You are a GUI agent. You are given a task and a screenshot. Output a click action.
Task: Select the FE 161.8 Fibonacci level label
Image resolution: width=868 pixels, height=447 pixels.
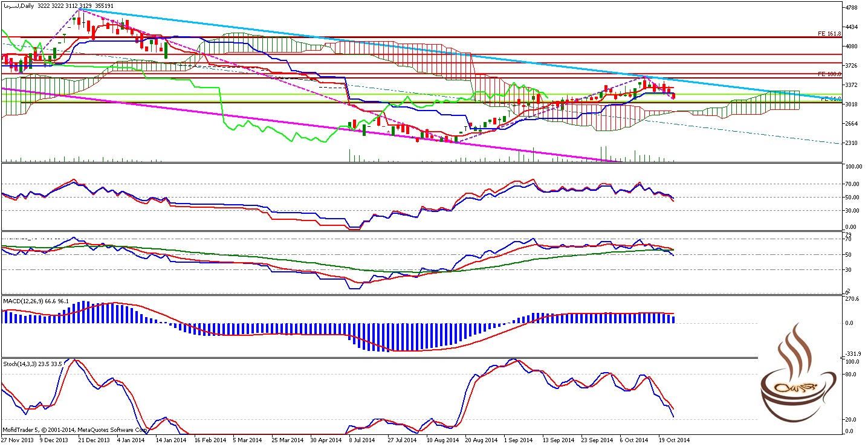(829, 34)
